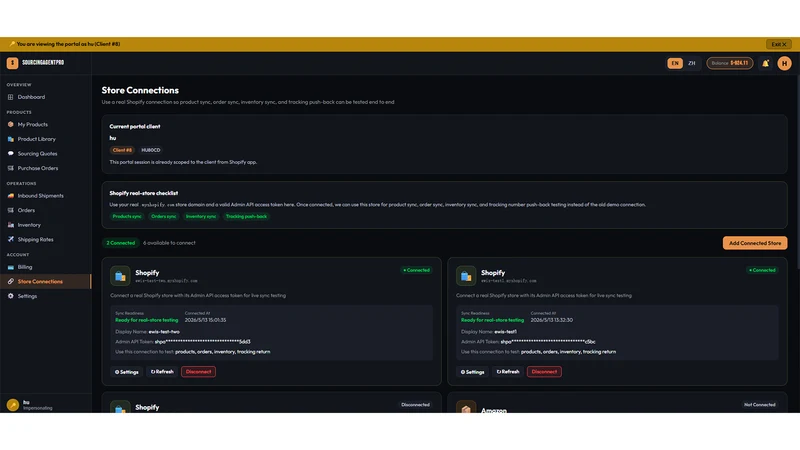Disconnect the ewis-test-two Shopify store
The height and width of the screenshot is (450, 800).
point(198,372)
